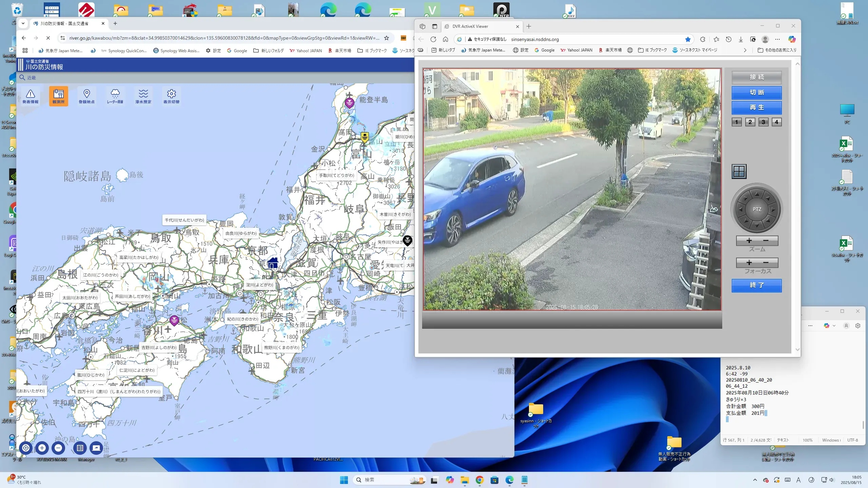This screenshot has height=488, width=868.
Task: Expand the Chrome tab search dropdown
Action: pyautogui.click(x=23, y=23)
